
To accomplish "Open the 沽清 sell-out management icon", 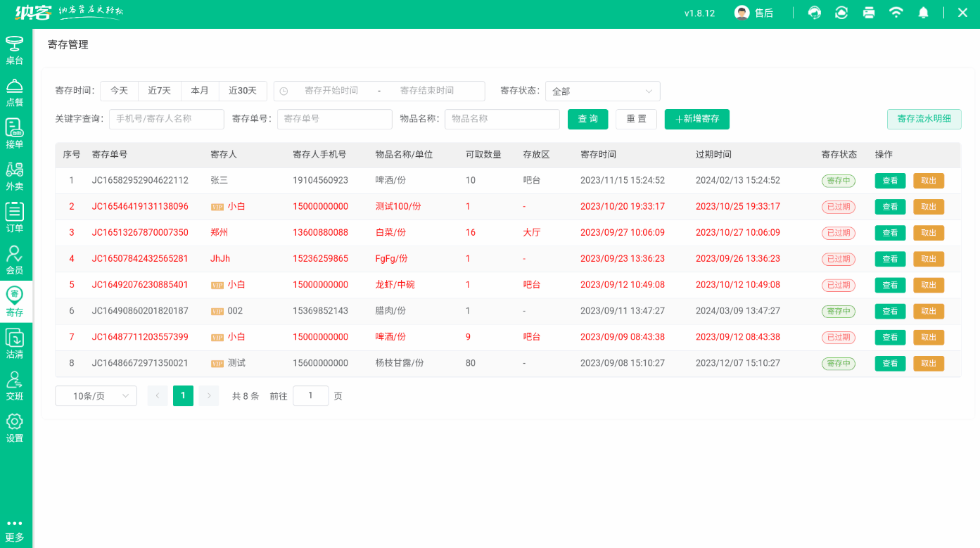I will [15, 343].
